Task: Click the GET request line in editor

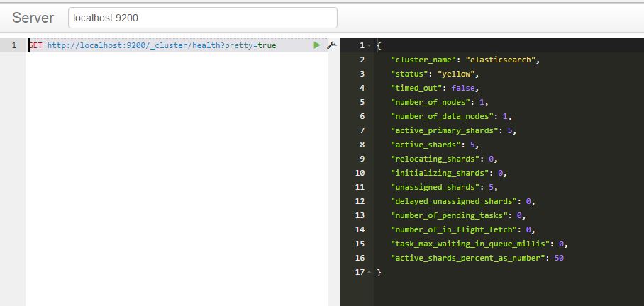Action: pyautogui.click(x=177, y=45)
